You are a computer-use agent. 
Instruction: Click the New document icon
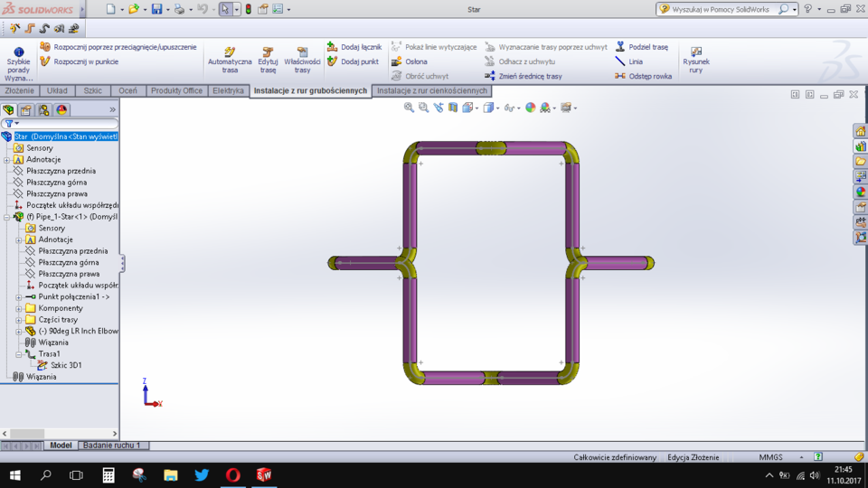pos(110,9)
